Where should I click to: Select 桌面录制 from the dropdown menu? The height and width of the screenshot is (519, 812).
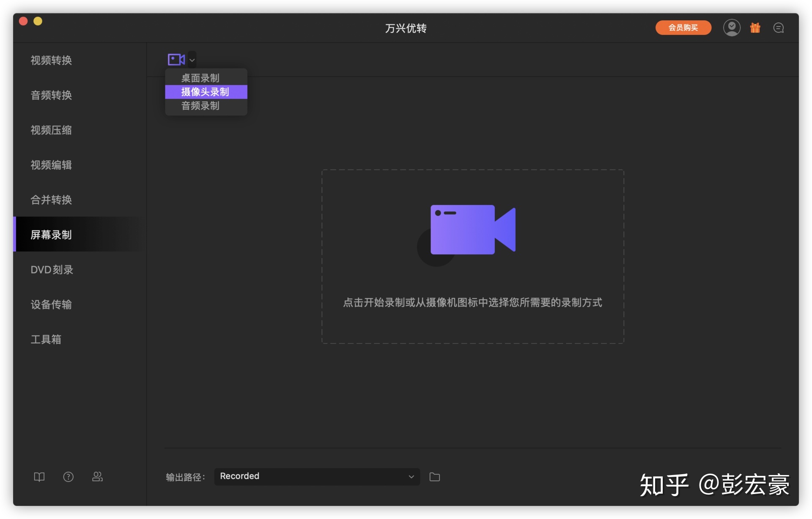click(206, 78)
